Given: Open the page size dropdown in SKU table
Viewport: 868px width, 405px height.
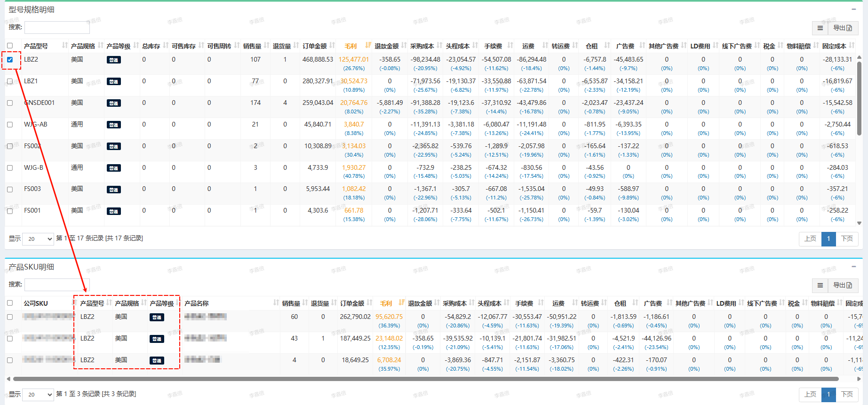Looking at the screenshot, I should coord(38,395).
